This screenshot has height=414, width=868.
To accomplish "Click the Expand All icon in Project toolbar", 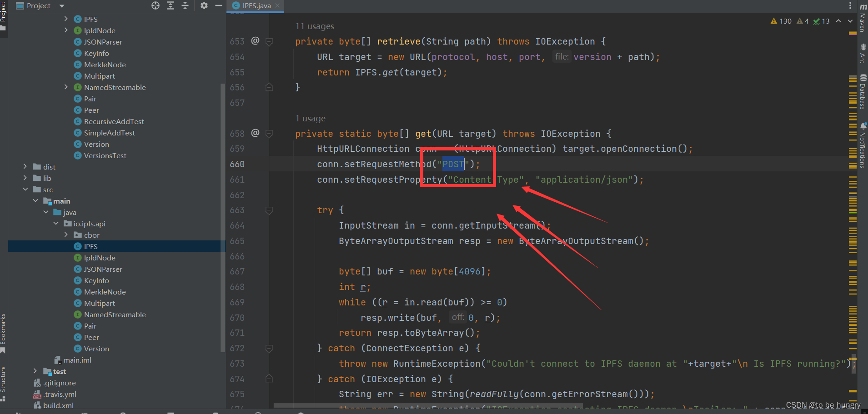I will [x=171, y=5].
